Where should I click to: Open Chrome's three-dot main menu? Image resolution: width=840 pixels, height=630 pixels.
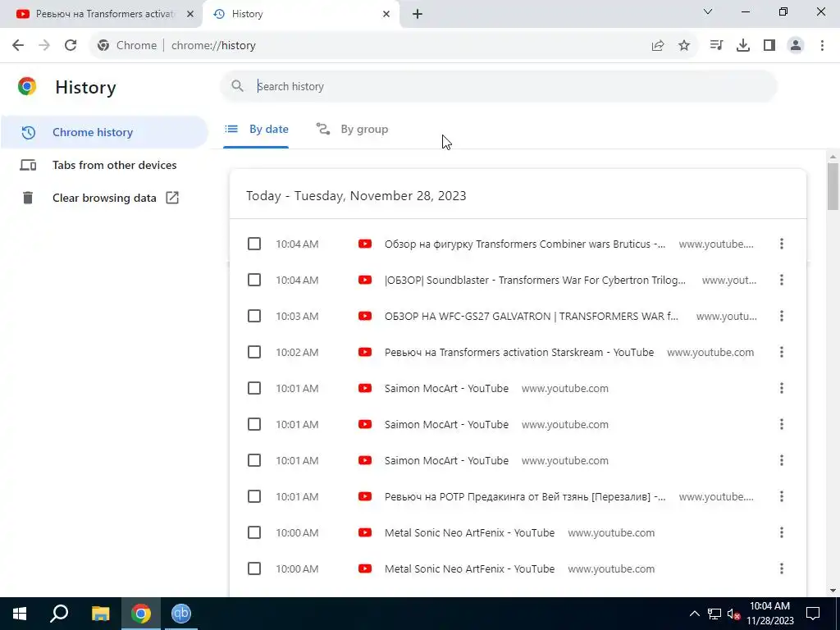click(822, 46)
